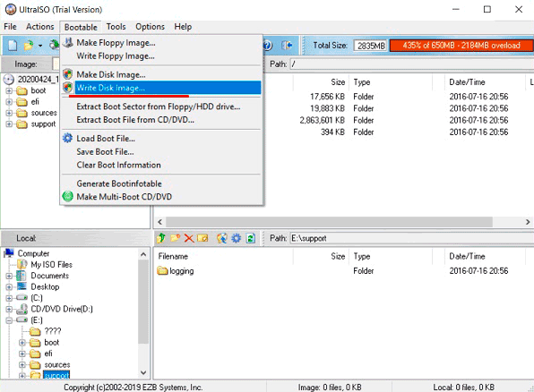
Task: Click the blue gear settings icon
Action: point(236,238)
